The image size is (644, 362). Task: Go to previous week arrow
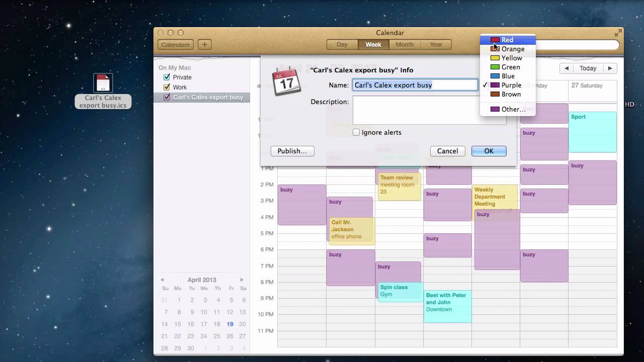(567, 68)
